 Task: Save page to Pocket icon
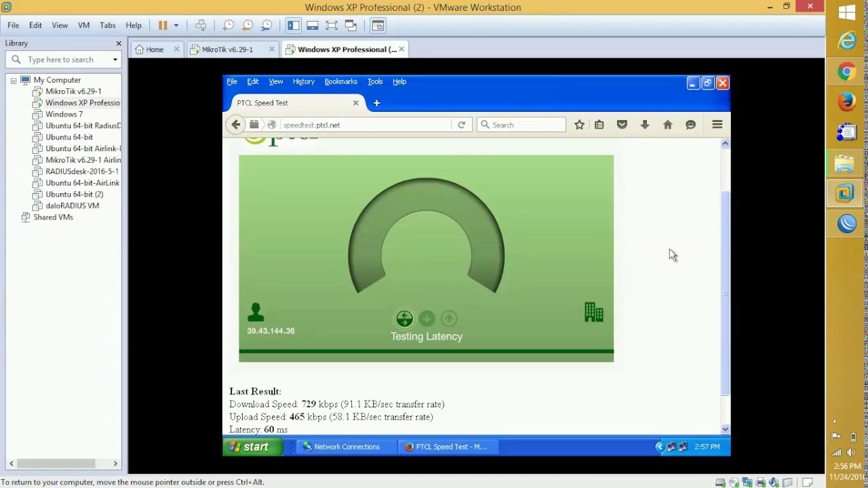(x=622, y=125)
